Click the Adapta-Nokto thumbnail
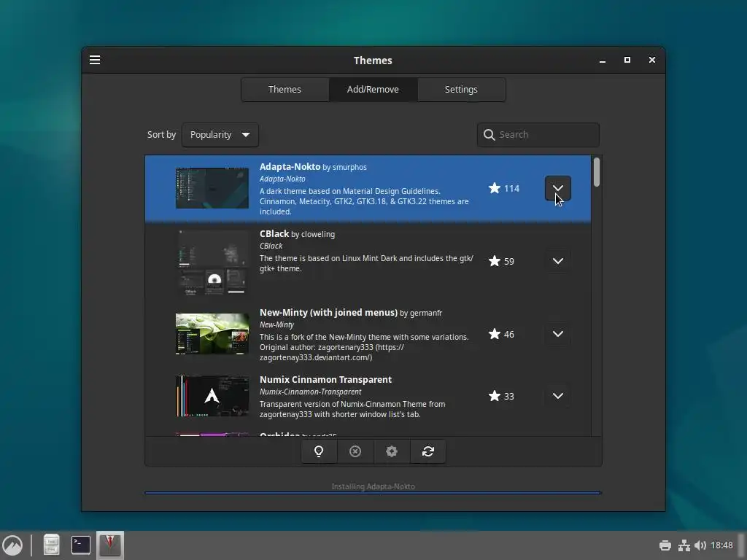747x560 pixels. click(212, 188)
